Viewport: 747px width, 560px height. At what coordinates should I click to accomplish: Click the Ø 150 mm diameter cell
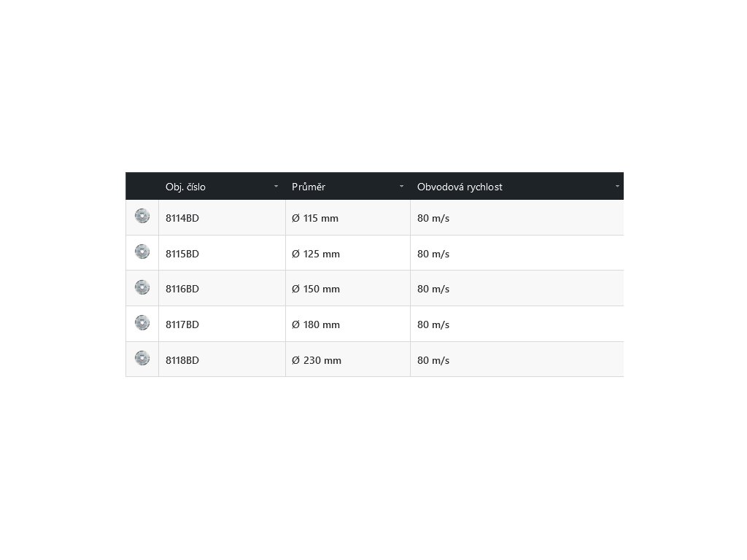pos(316,289)
